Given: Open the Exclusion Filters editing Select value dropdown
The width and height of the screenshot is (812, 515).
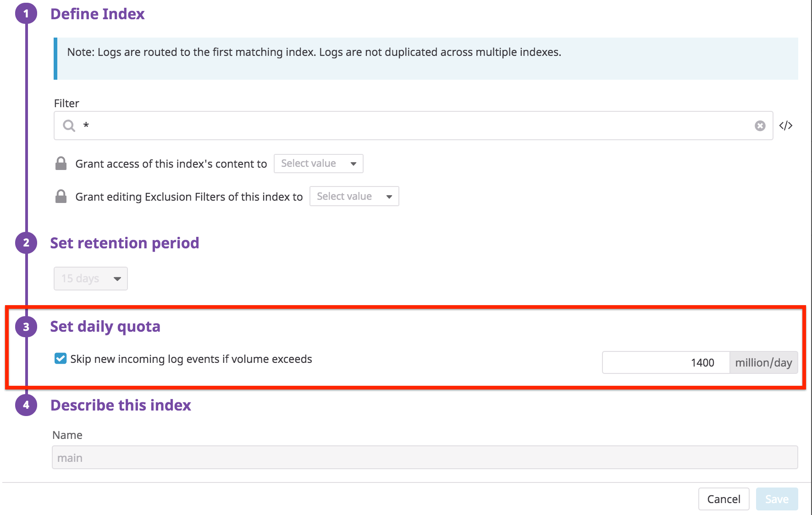Looking at the screenshot, I should [354, 197].
